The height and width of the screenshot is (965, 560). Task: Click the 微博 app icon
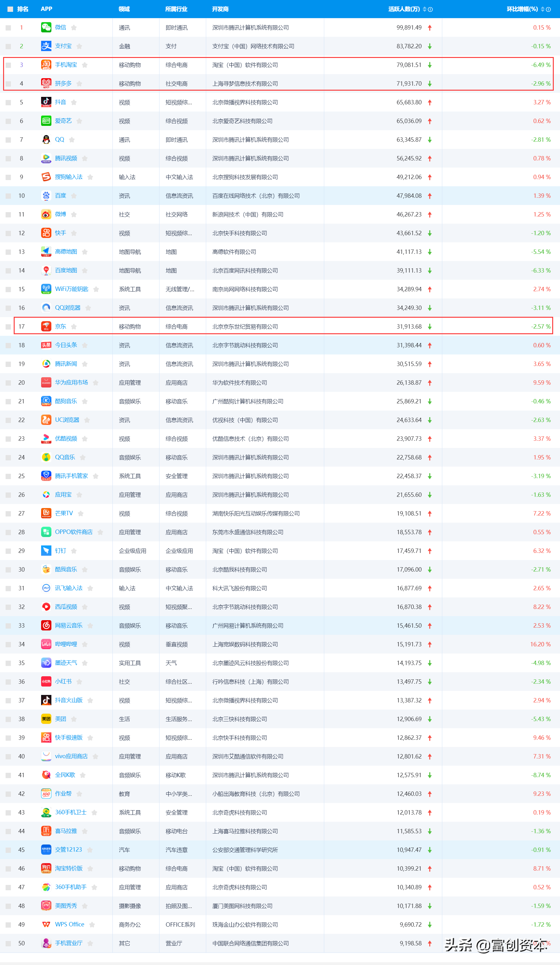coord(46,214)
